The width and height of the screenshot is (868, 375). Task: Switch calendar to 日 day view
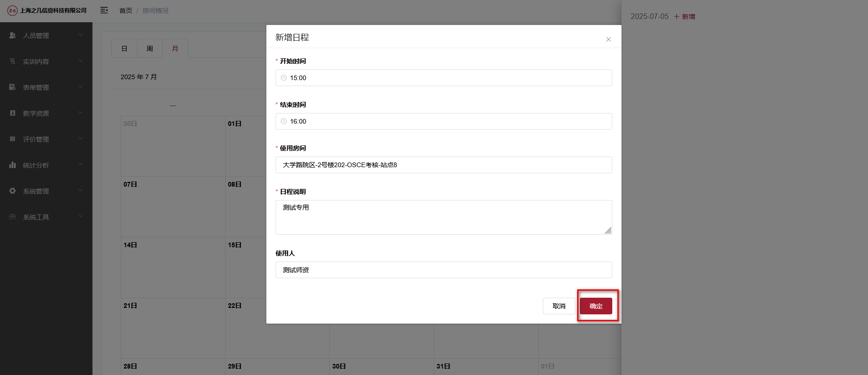click(x=124, y=49)
